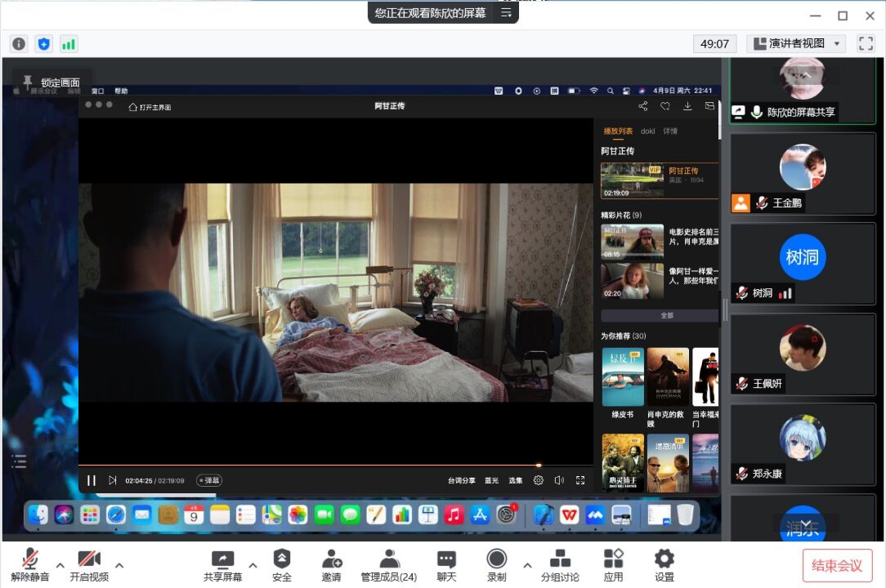Expand audio options arrow next to 解除静音
This screenshot has width=886, height=588.
click(x=60, y=565)
